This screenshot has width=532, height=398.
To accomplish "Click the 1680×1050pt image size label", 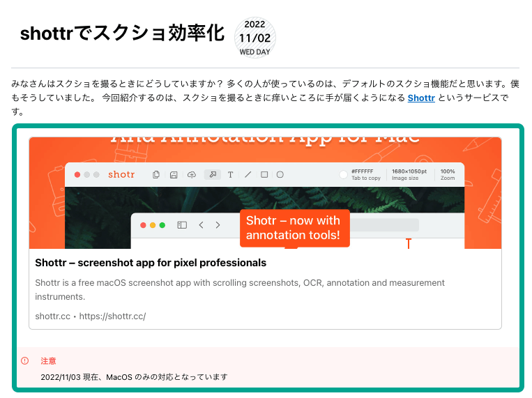I will tap(409, 175).
